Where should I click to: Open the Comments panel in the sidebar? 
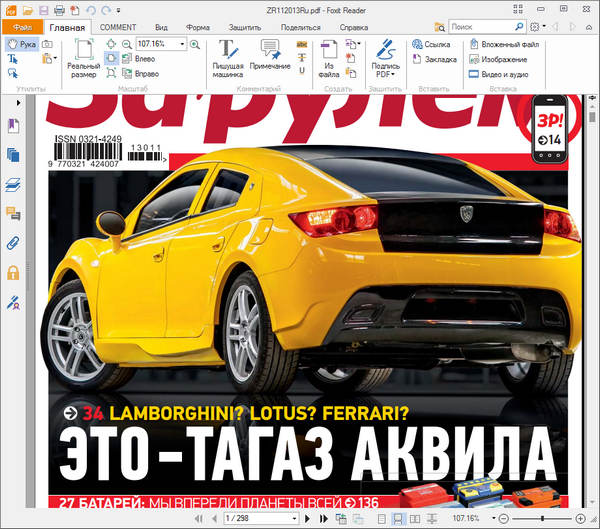click(14, 213)
